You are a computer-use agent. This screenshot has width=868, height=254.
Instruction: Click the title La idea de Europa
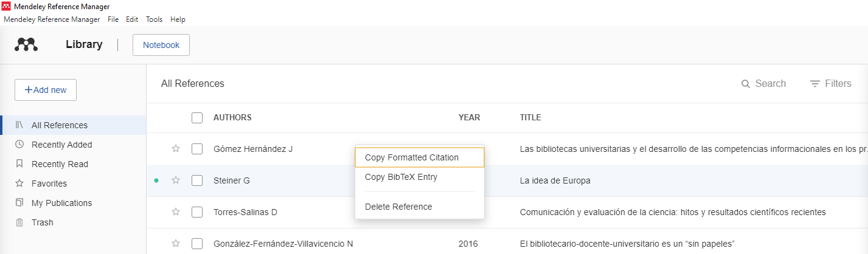(555, 180)
